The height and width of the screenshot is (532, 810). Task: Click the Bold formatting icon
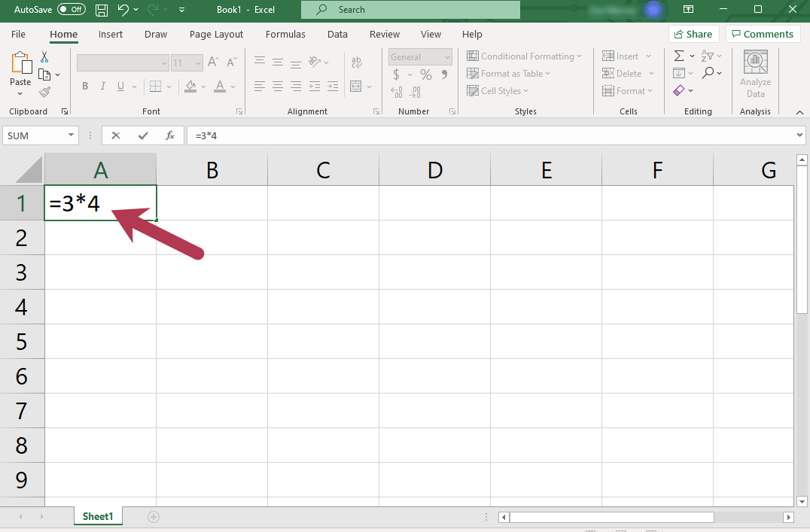pyautogui.click(x=85, y=87)
